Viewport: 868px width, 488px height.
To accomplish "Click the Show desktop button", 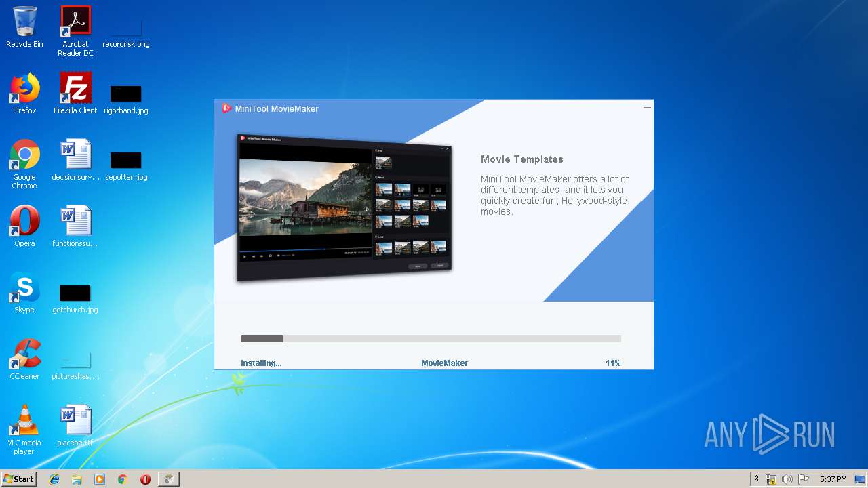I will [861, 479].
